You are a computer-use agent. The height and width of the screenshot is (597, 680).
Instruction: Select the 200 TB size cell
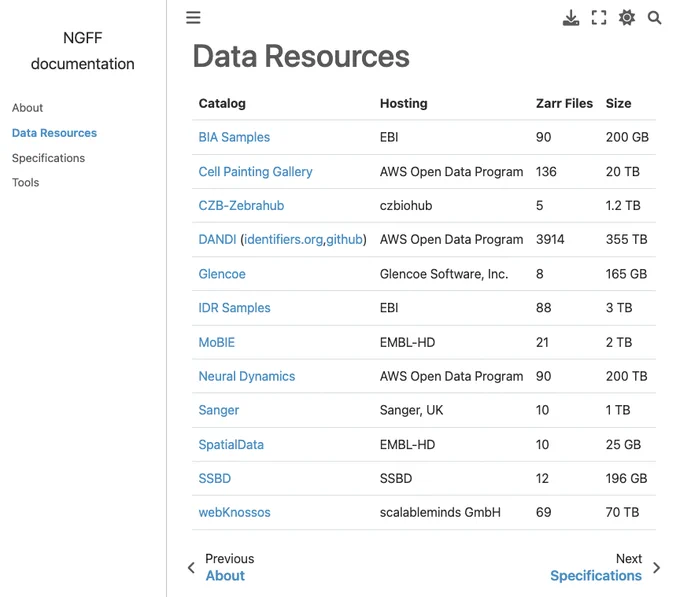coord(626,376)
